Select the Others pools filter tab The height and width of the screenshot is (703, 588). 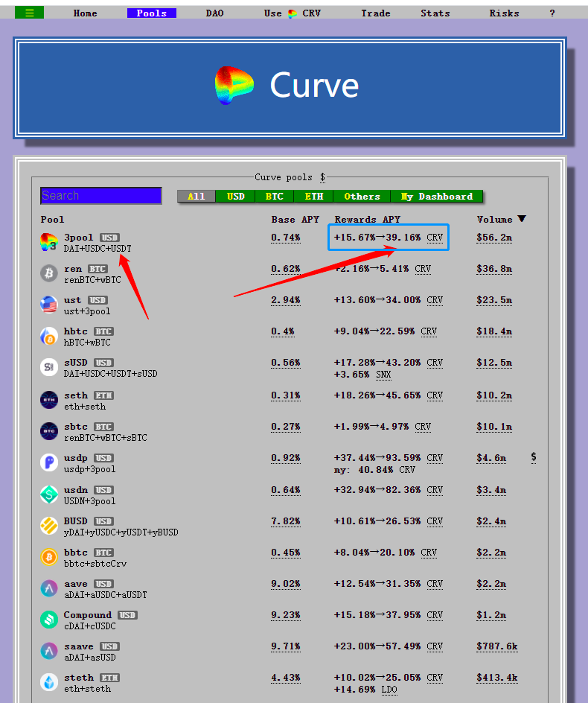(x=362, y=197)
